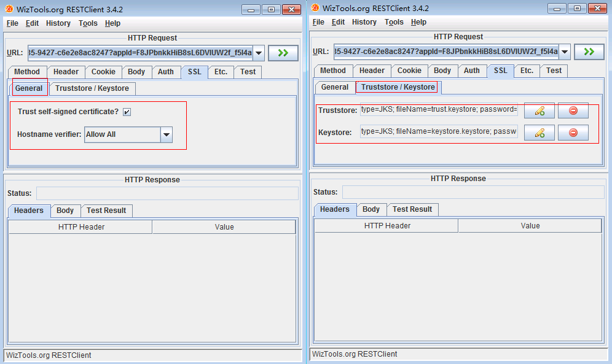Click the HTTP Header column header in left window
Image resolution: width=612 pixels, height=364 pixels.
coord(81,227)
